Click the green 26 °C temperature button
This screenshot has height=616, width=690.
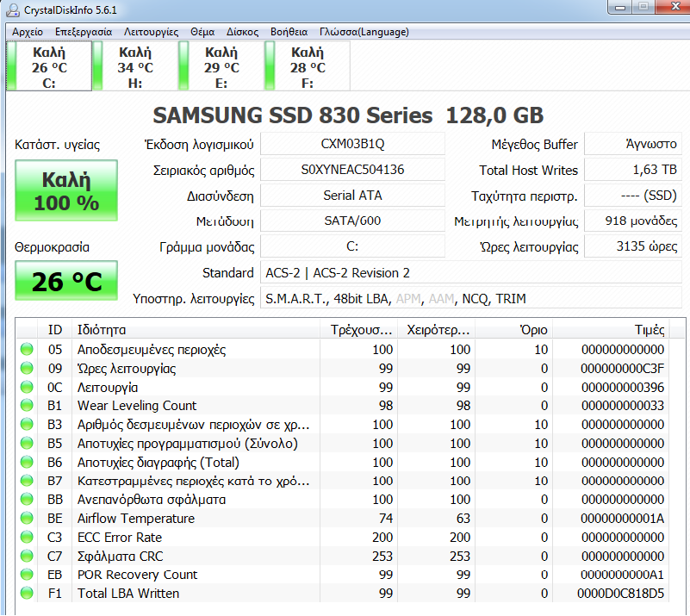pyautogui.click(x=66, y=281)
